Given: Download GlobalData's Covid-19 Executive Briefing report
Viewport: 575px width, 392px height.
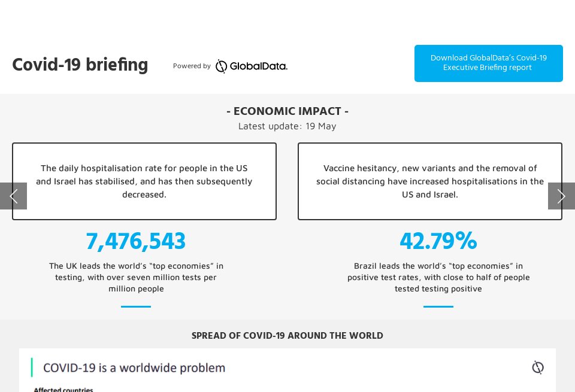Looking at the screenshot, I should coord(488,63).
